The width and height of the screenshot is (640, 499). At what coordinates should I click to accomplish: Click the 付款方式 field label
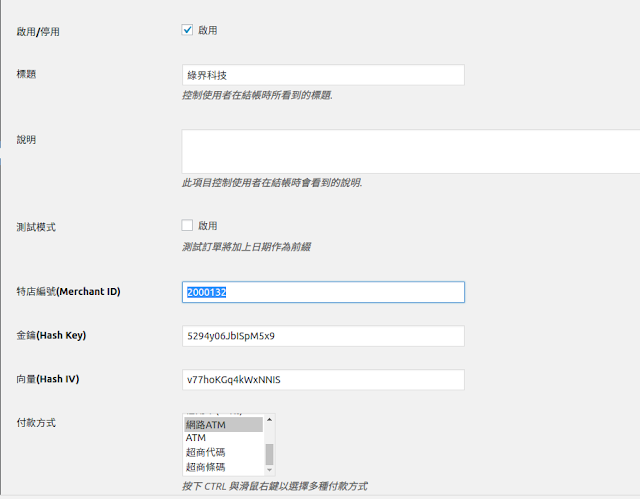pyautogui.click(x=36, y=423)
